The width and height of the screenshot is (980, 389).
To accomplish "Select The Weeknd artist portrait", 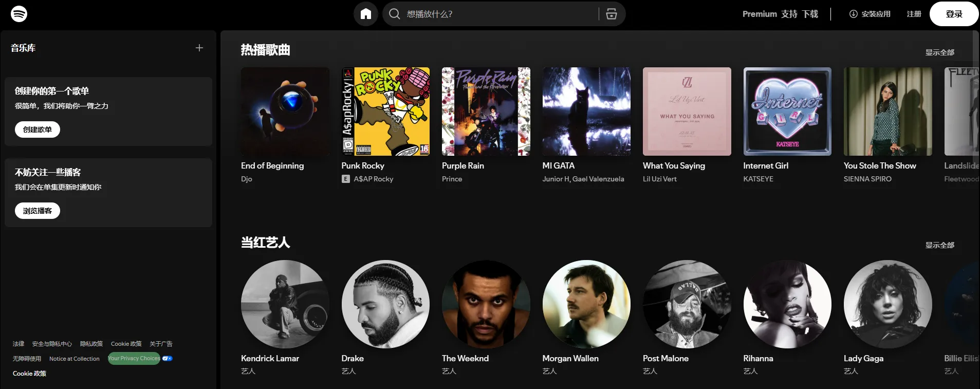I will (486, 304).
